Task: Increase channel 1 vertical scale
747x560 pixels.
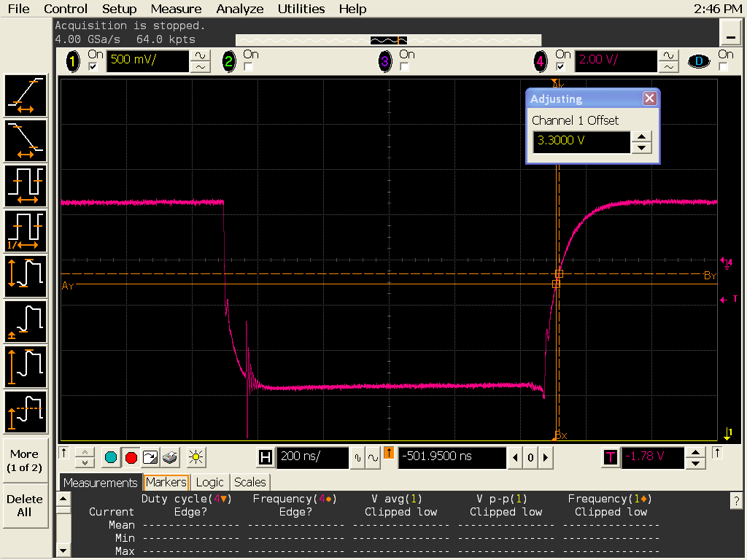Action: pyautogui.click(x=200, y=55)
